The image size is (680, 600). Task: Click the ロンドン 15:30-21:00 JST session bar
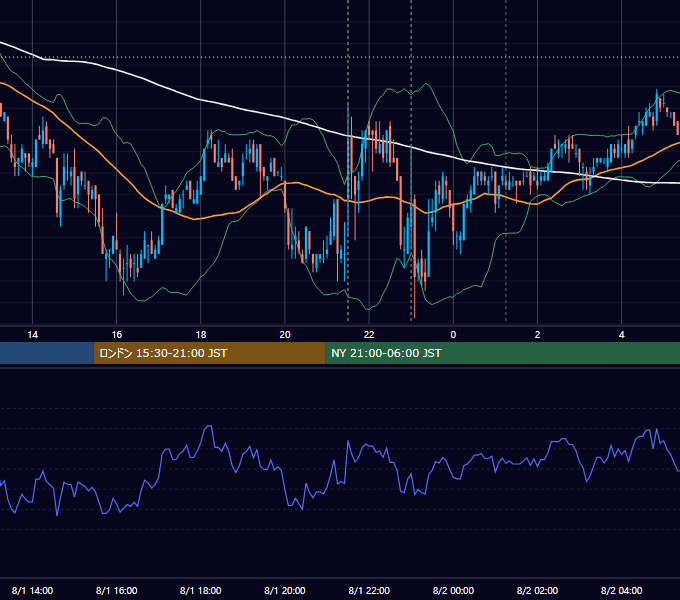(x=209, y=353)
